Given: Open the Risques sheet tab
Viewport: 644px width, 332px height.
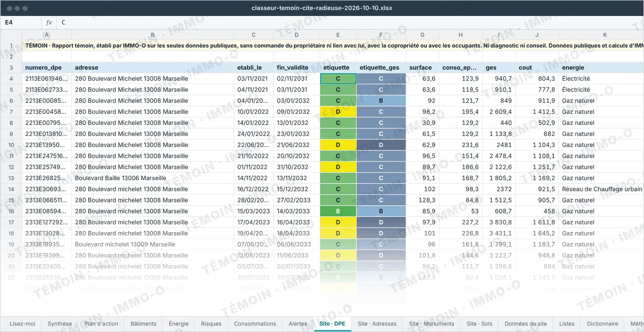Looking at the screenshot, I should click(x=211, y=324).
